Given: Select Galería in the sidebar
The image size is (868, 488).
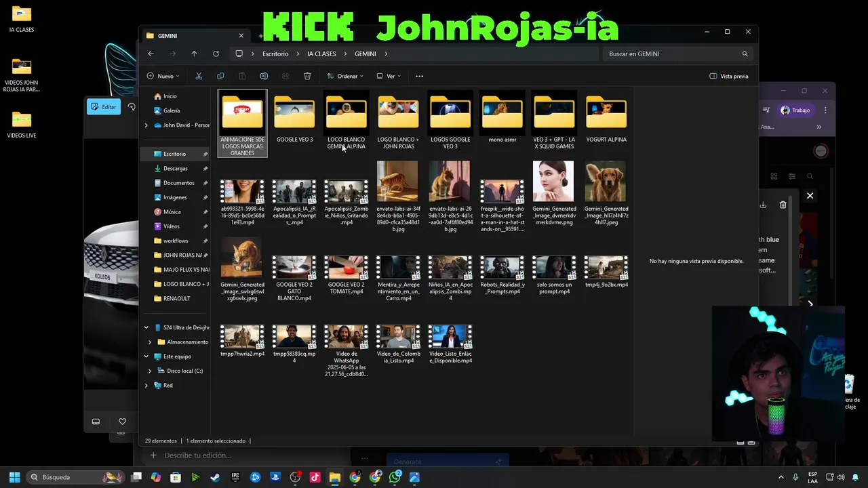Looking at the screenshot, I should (172, 110).
